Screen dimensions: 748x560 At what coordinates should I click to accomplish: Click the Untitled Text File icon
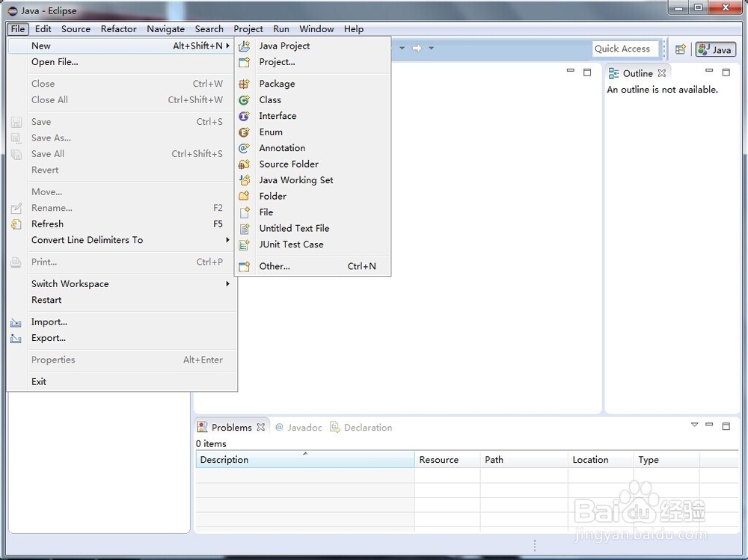pos(245,229)
